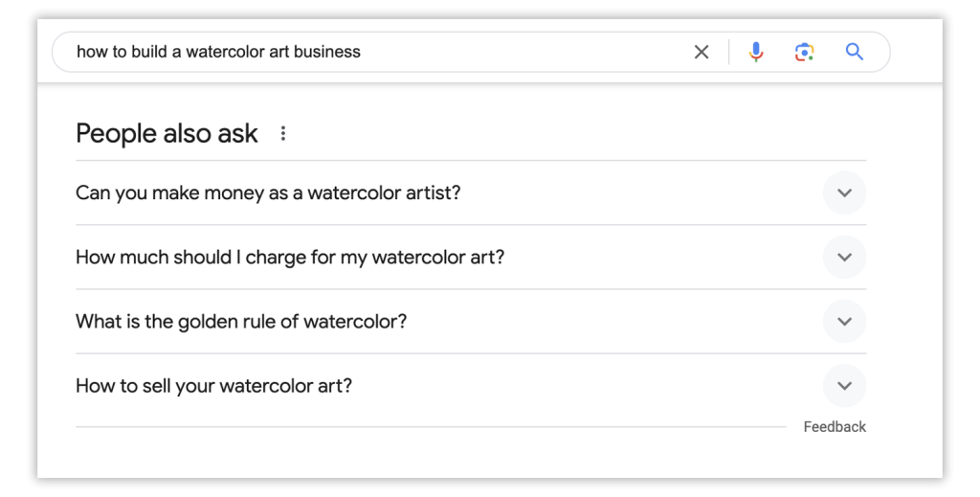980x497 pixels.
Task: Expand chevron for 'golden rule of watercolor'
Action: coord(844,322)
